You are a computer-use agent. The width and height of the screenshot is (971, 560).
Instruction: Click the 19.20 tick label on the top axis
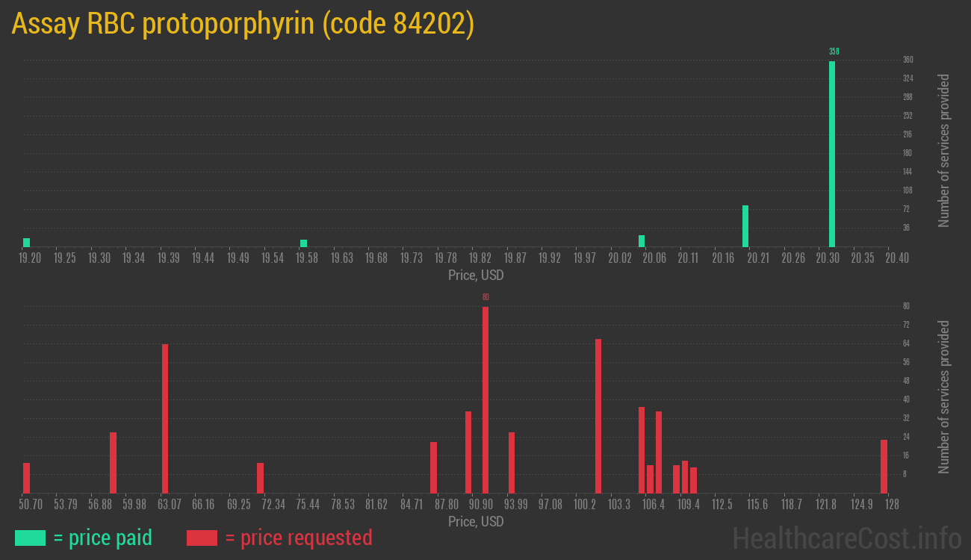30,257
